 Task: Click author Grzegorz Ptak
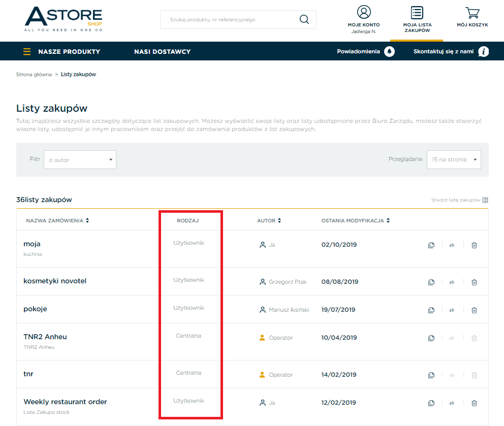click(288, 282)
